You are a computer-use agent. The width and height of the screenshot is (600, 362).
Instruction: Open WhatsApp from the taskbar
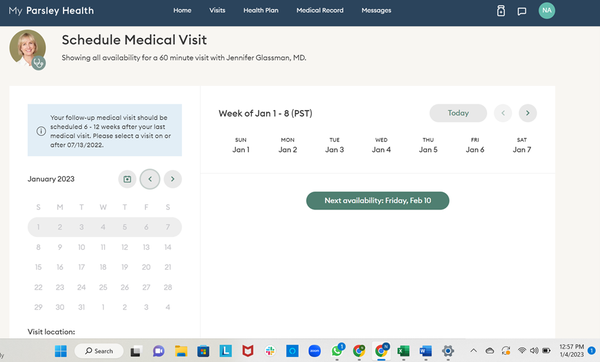tap(337, 350)
